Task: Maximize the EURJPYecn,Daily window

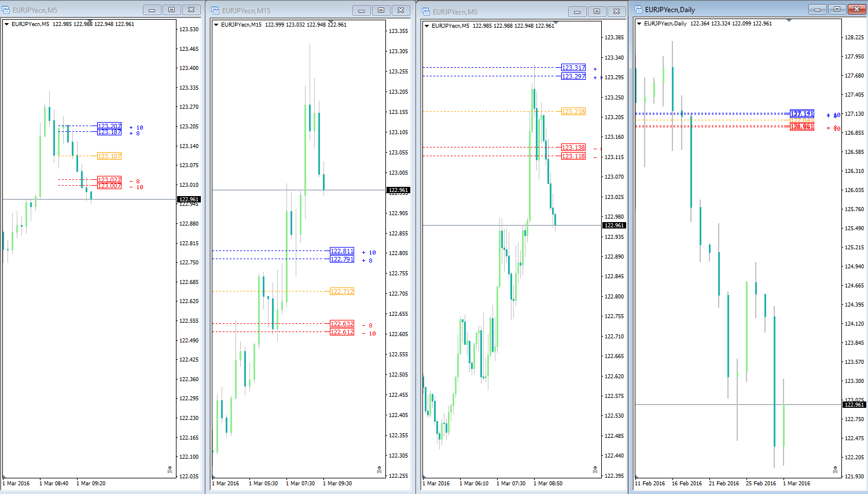Action: pyautogui.click(x=837, y=9)
